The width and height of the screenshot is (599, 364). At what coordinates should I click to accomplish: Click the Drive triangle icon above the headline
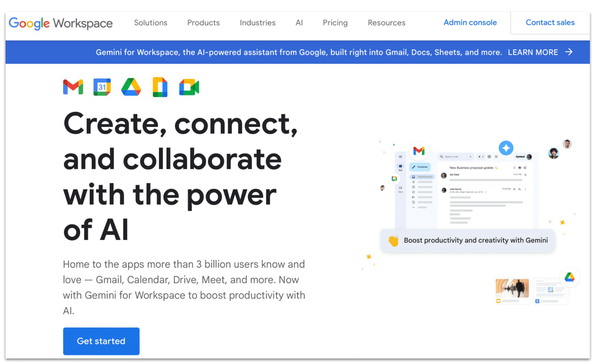131,87
